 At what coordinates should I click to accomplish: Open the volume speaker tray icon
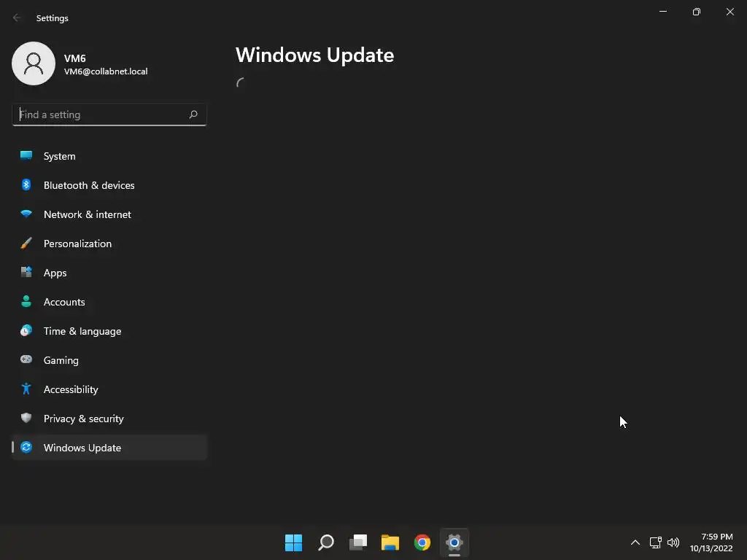pyautogui.click(x=673, y=542)
